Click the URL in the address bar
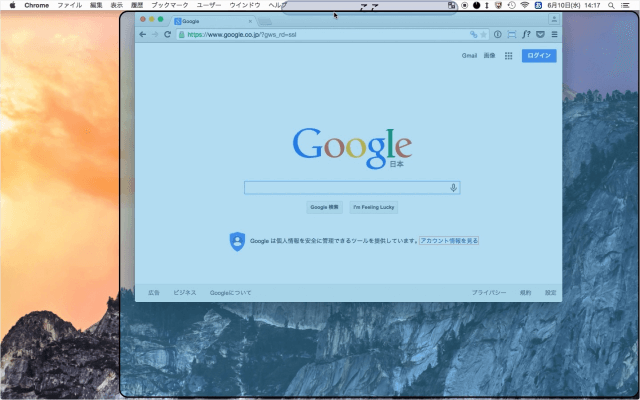640x400 pixels. [x=242, y=35]
